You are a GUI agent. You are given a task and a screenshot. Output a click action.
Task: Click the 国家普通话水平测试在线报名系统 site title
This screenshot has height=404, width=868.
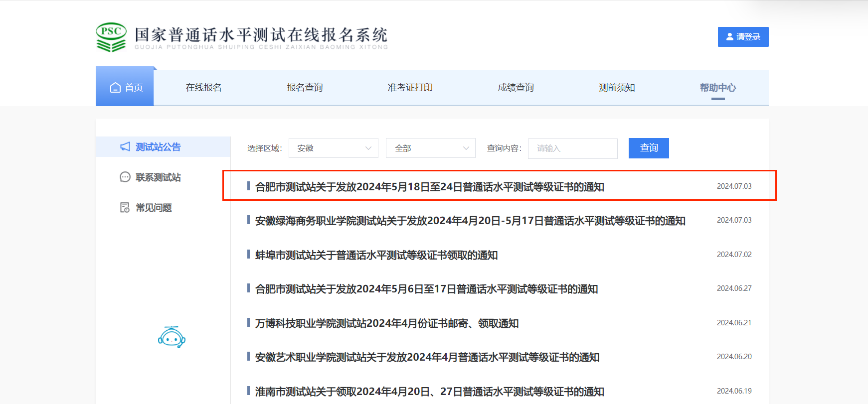[261, 35]
